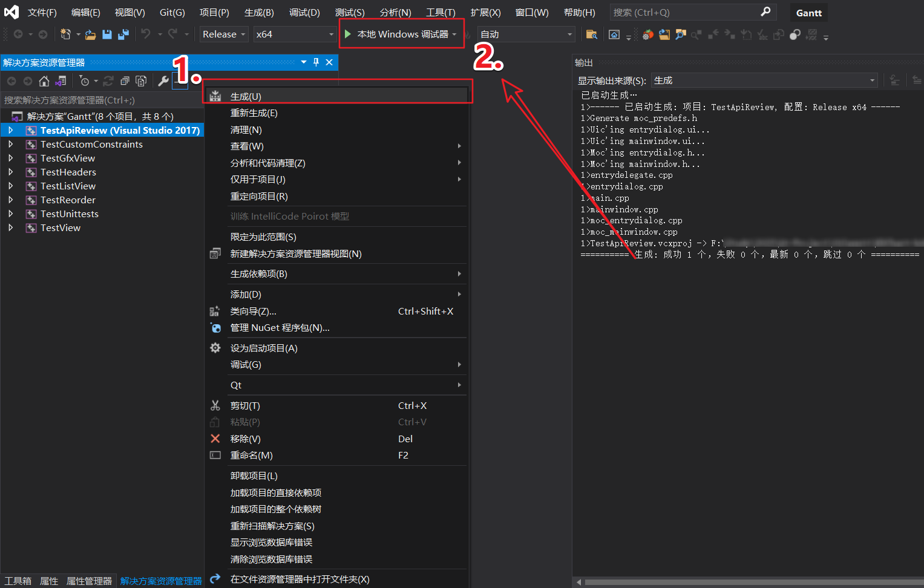924x588 pixels.
Task: Choose 重命名(M) from context menu
Action: coord(336,455)
